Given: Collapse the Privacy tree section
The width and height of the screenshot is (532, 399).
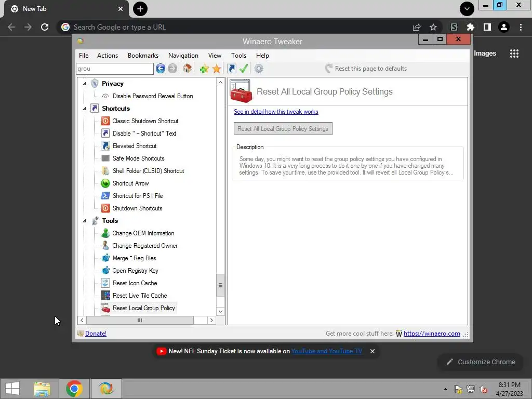Looking at the screenshot, I should click(x=84, y=84).
